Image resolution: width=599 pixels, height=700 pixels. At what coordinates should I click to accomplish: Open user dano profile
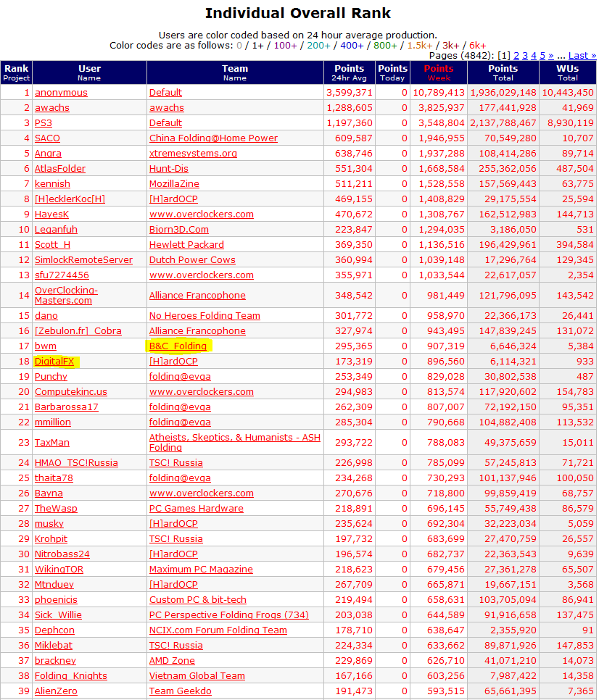point(46,316)
